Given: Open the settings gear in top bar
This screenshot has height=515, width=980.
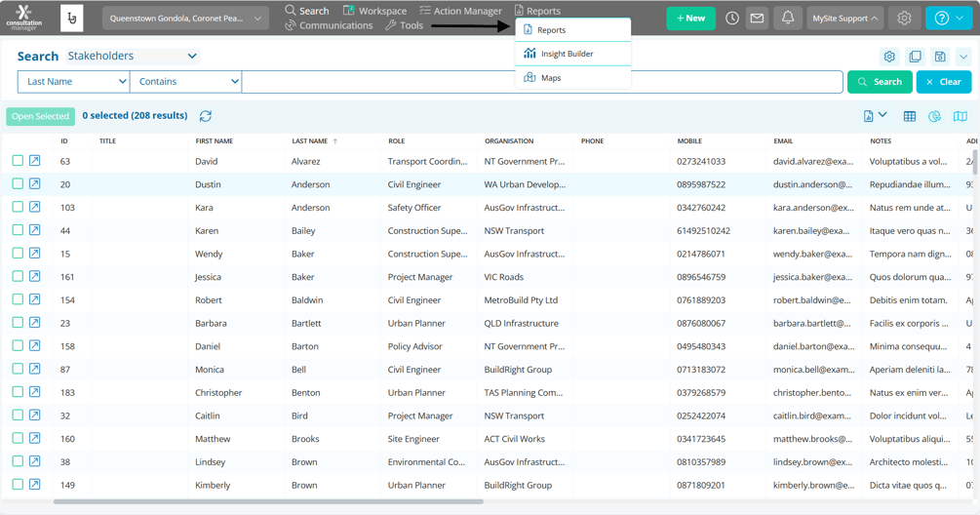Looking at the screenshot, I should pos(904,19).
